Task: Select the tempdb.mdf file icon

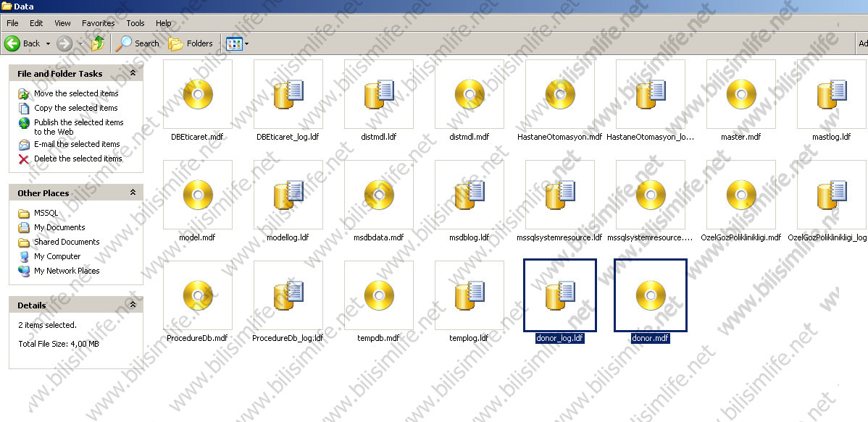Action: tap(378, 295)
